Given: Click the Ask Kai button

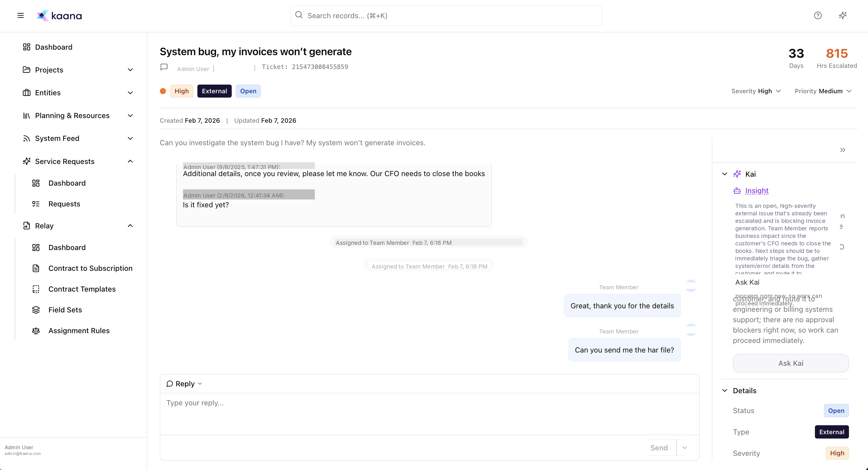Looking at the screenshot, I should (x=790, y=363).
